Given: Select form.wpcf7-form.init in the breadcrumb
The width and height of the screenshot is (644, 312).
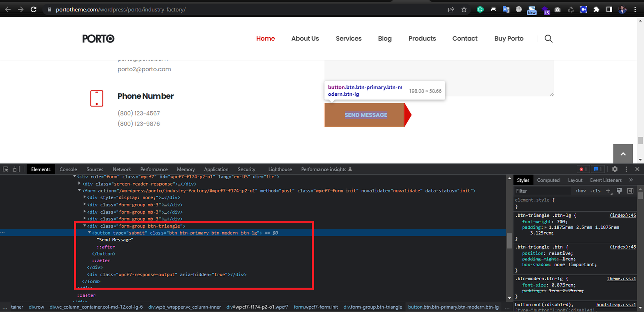Looking at the screenshot, I should coord(316,307).
